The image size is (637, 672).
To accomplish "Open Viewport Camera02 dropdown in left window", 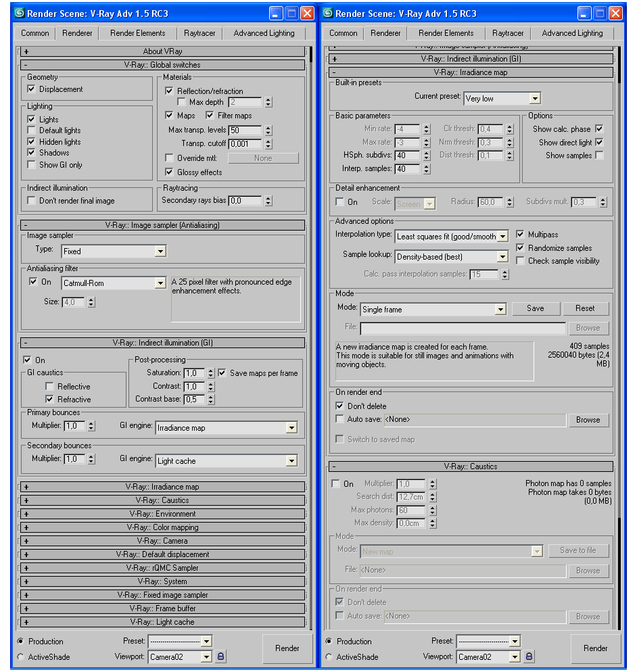I will 180,656.
